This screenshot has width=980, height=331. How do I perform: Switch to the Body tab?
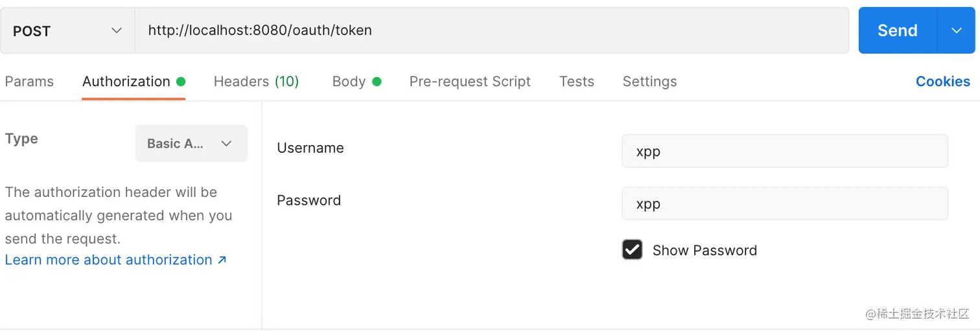[349, 82]
